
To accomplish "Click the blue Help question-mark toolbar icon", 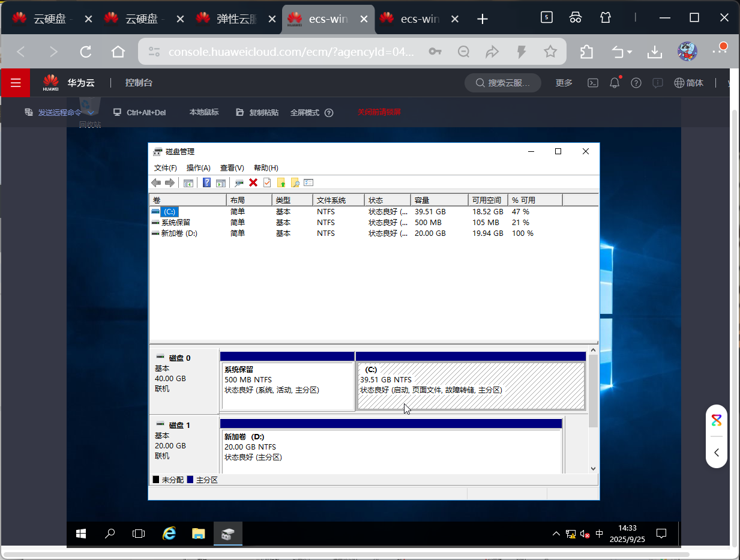I will 206,182.
